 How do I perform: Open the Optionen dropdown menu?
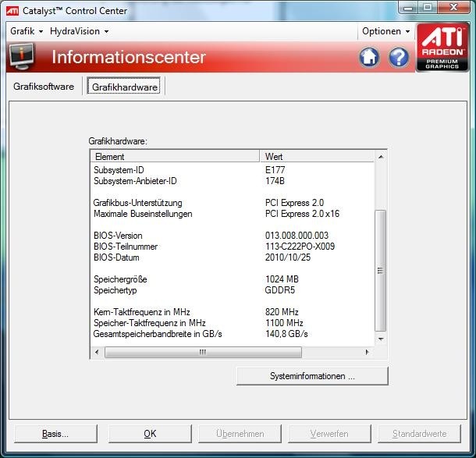pyautogui.click(x=385, y=31)
